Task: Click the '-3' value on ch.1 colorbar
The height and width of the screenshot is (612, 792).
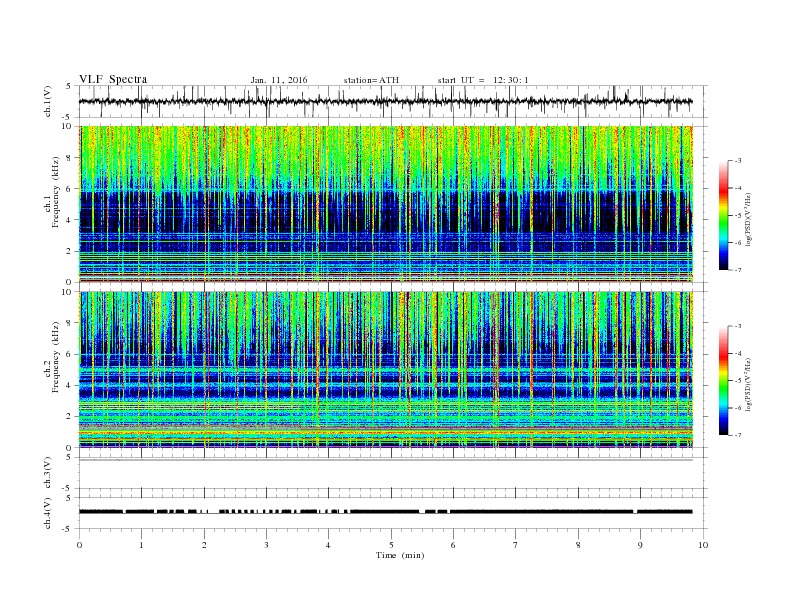Action: click(737, 161)
